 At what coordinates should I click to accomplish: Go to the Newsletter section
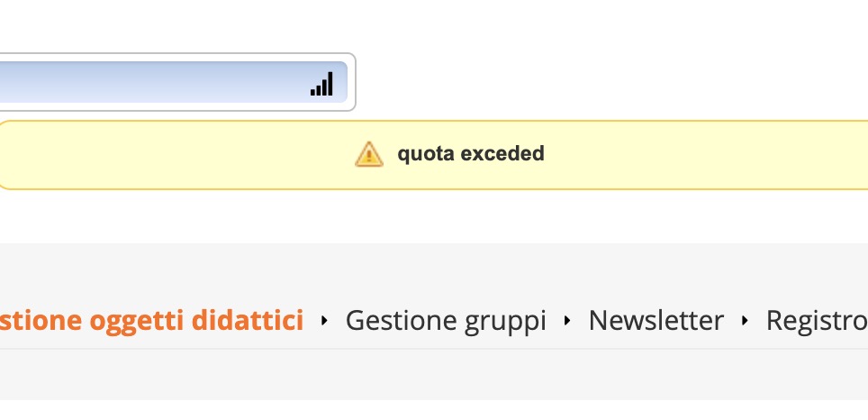tap(656, 320)
